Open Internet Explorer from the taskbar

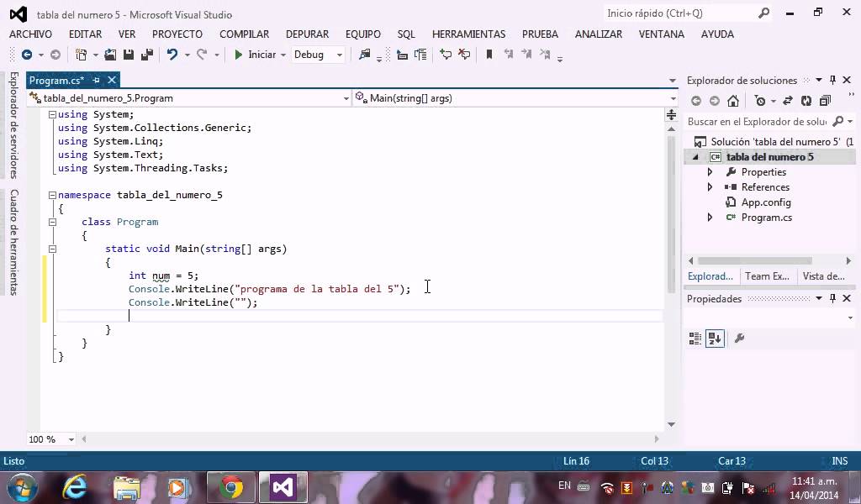coord(74,487)
